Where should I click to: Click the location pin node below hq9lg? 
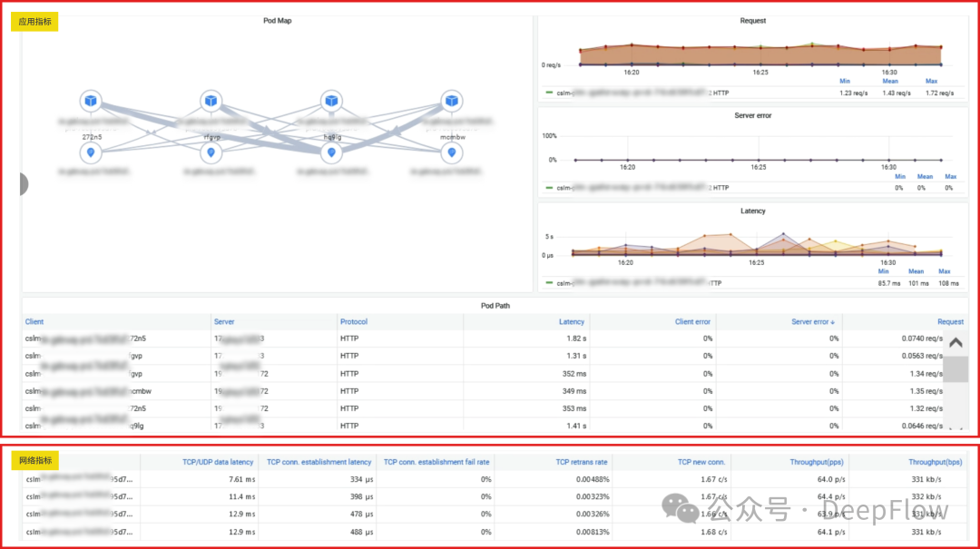coord(331,152)
